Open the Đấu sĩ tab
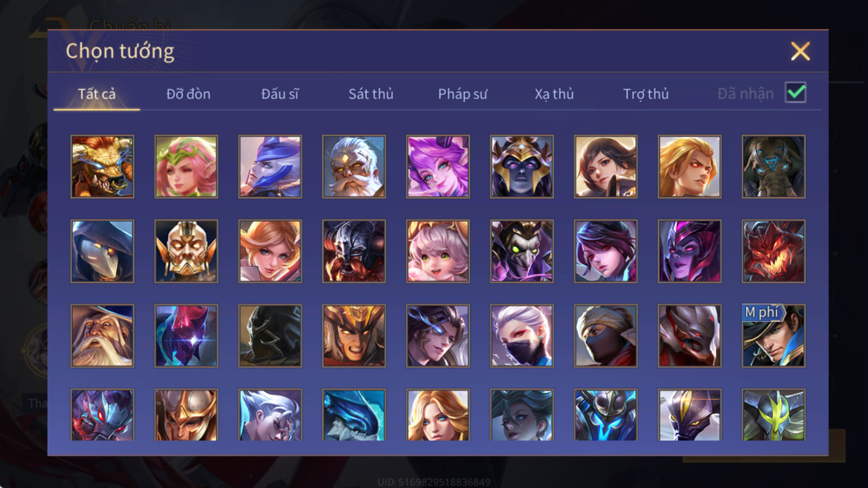Image resolution: width=868 pixels, height=488 pixels. pyautogui.click(x=280, y=94)
